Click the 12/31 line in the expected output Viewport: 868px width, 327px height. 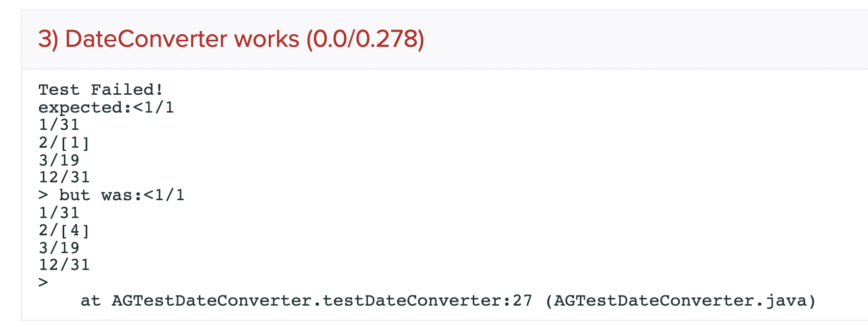point(64,177)
